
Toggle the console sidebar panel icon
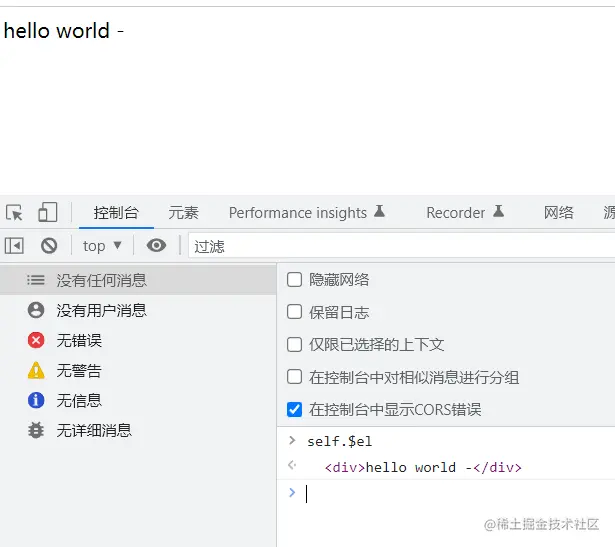pos(14,246)
